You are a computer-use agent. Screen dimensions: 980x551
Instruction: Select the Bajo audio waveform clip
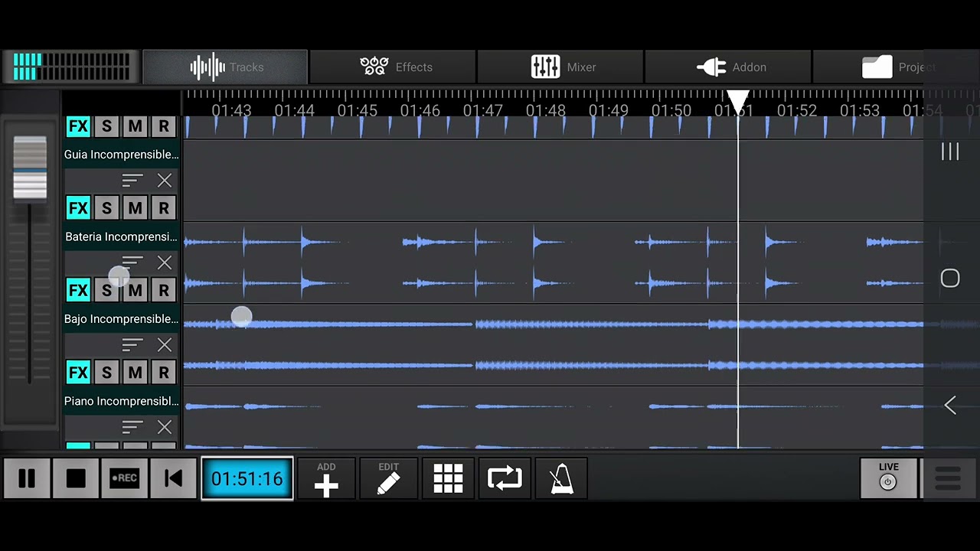pos(553,345)
